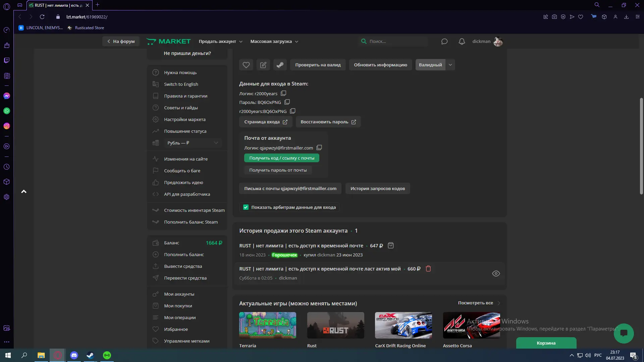Click green Получить код / ссылку с почты
This screenshot has height=362, width=644.
(x=282, y=158)
